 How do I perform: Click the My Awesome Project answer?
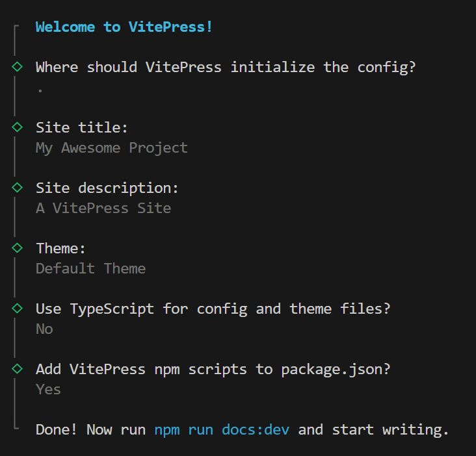tap(112, 148)
